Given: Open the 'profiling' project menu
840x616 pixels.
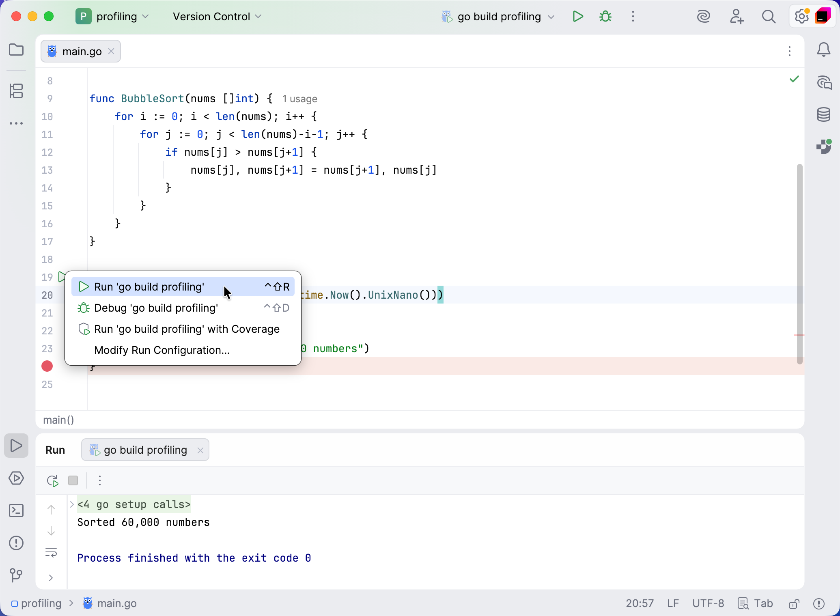Looking at the screenshot, I should pyautogui.click(x=117, y=17).
